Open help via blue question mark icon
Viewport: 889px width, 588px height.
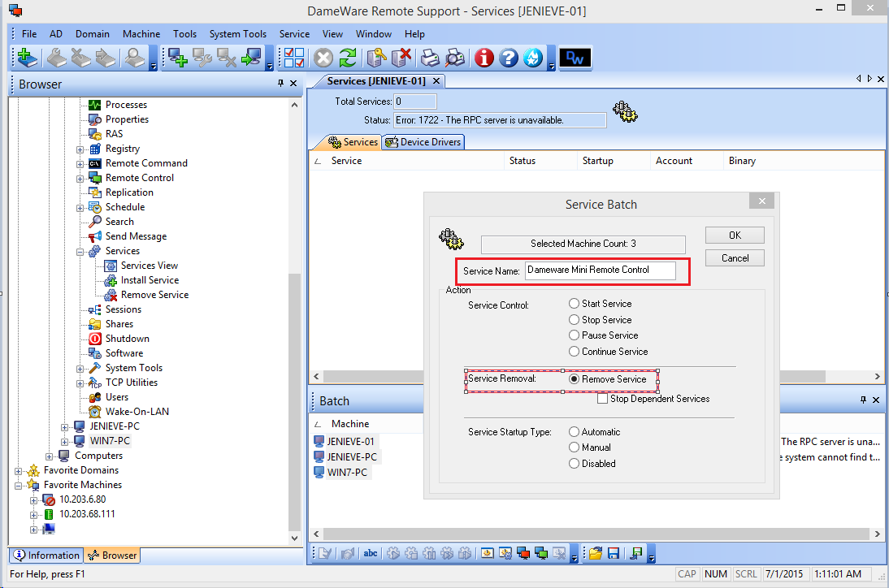(509, 58)
